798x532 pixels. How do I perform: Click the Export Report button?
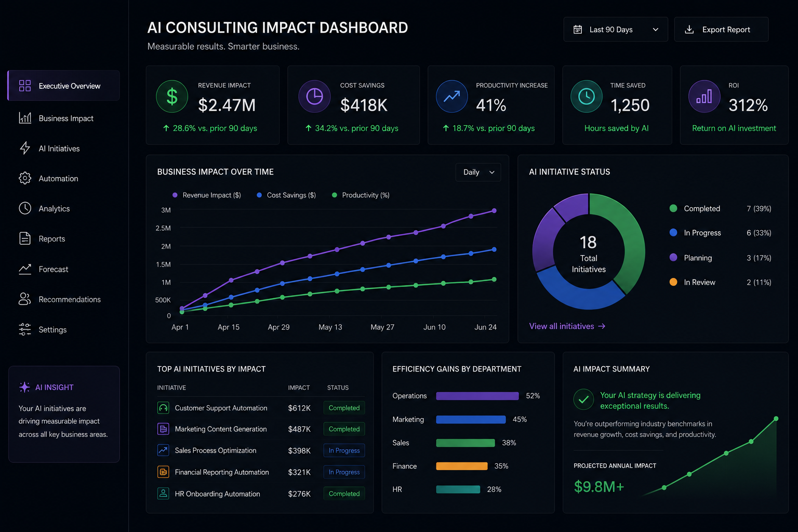click(721, 30)
